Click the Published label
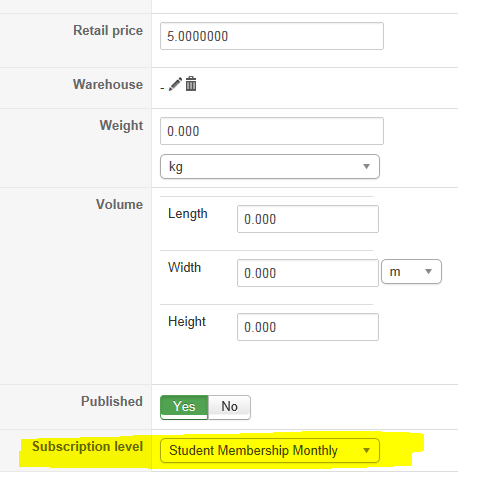Image resolution: width=482 pixels, height=478 pixels. (112, 401)
